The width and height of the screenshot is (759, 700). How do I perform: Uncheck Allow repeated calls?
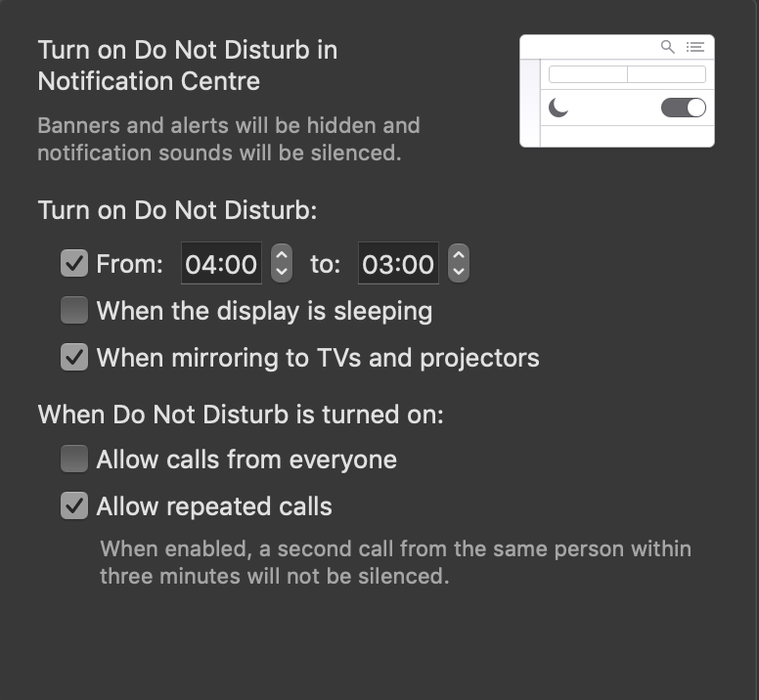74,506
